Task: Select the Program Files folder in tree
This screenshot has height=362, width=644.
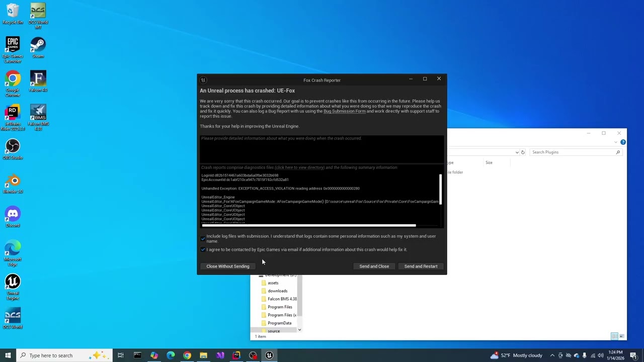Action: coord(280,307)
